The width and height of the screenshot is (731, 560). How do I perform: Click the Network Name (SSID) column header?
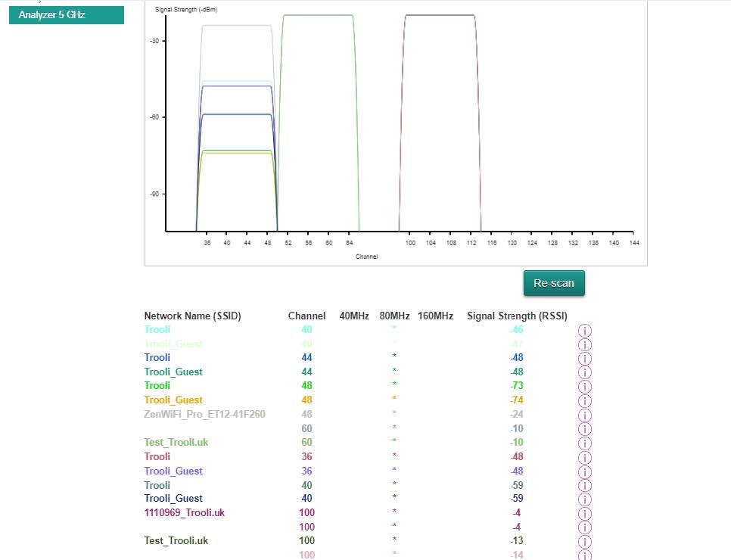pyautogui.click(x=192, y=316)
